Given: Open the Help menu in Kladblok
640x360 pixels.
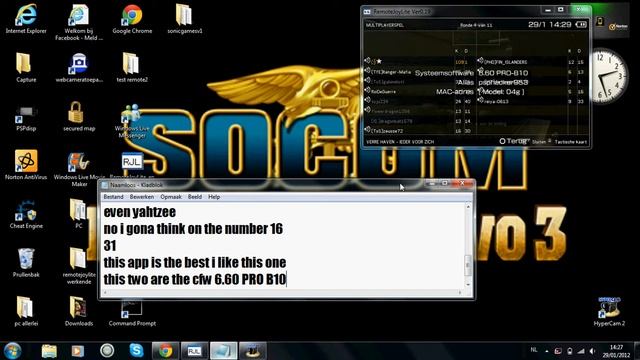Looking at the screenshot, I should point(214,197).
